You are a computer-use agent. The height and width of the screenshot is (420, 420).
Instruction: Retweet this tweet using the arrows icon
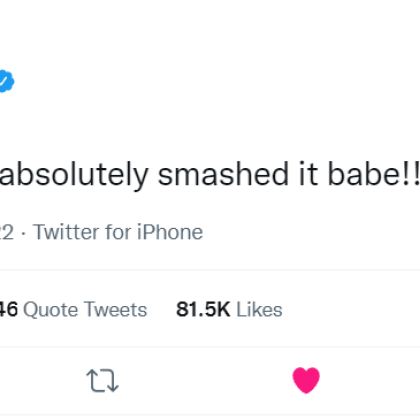102,380
